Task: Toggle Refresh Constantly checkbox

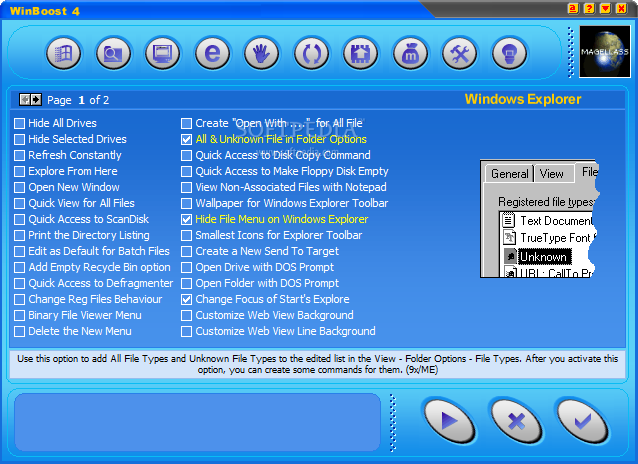Action: coord(19,155)
